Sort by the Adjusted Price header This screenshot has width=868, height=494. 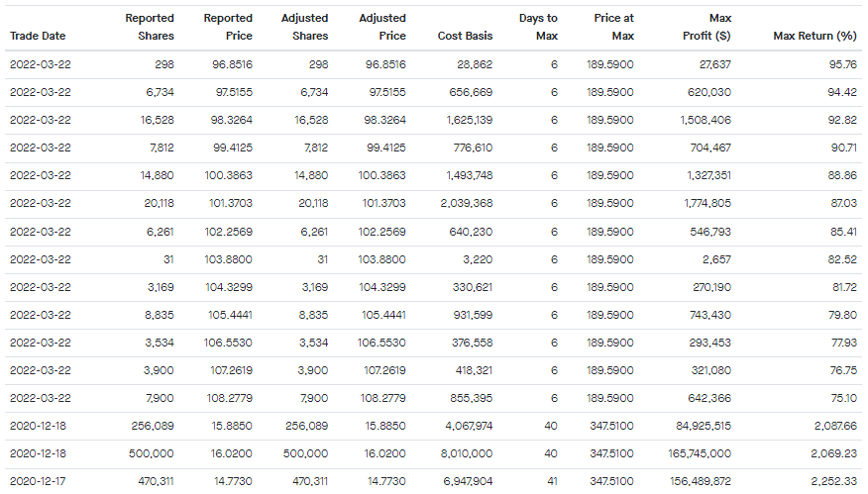381,27
